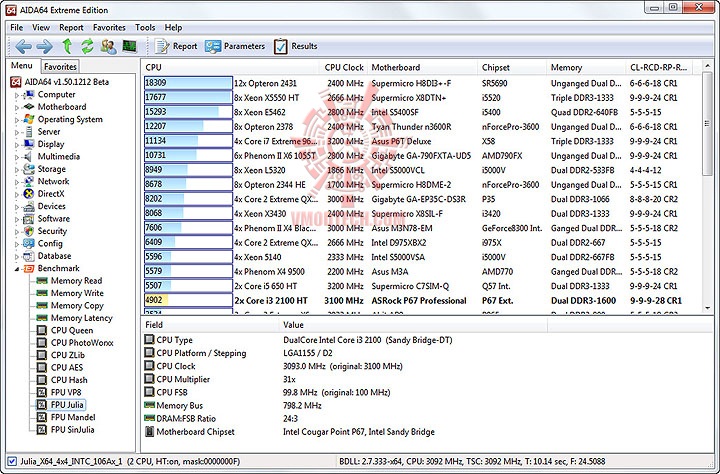Select the Memory Read benchmark icon

coord(42,281)
